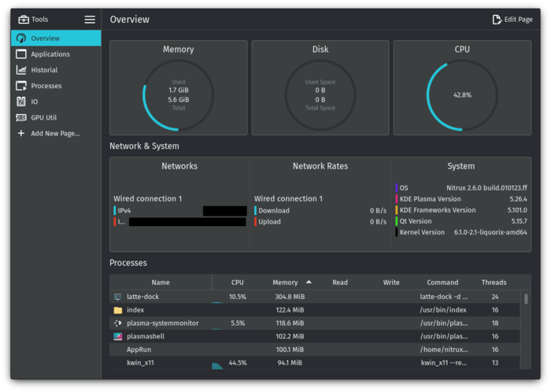The width and height of the screenshot is (551, 392).
Task: Click the latte-dock process icon
Action: click(118, 297)
